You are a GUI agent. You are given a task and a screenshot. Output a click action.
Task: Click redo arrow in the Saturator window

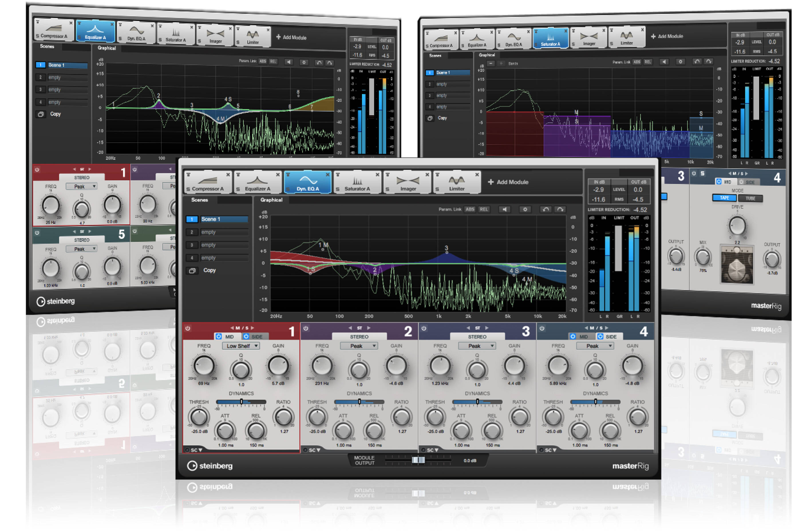pos(709,61)
